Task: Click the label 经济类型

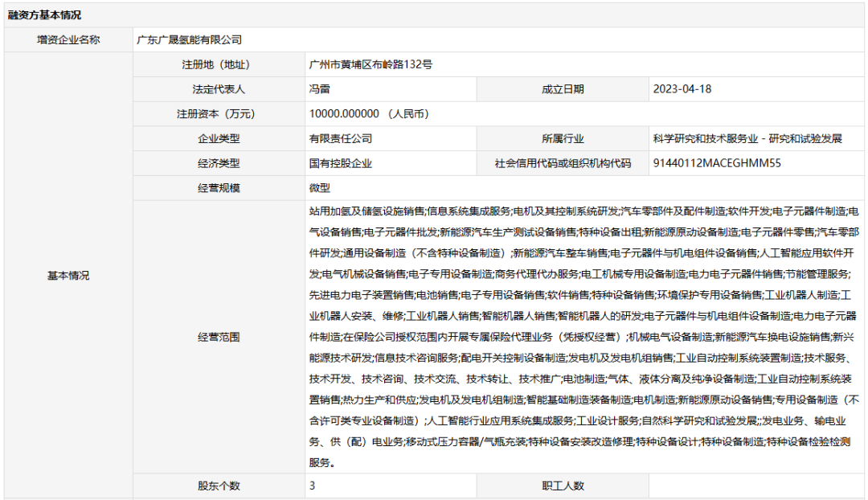Action: 219,163
